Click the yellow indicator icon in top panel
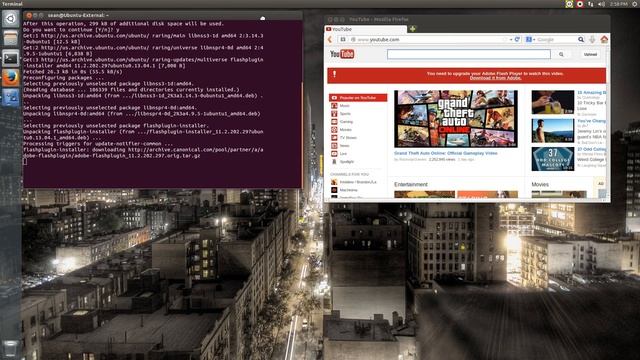The width and height of the screenshot is (640, 360). tap(569, 4)
